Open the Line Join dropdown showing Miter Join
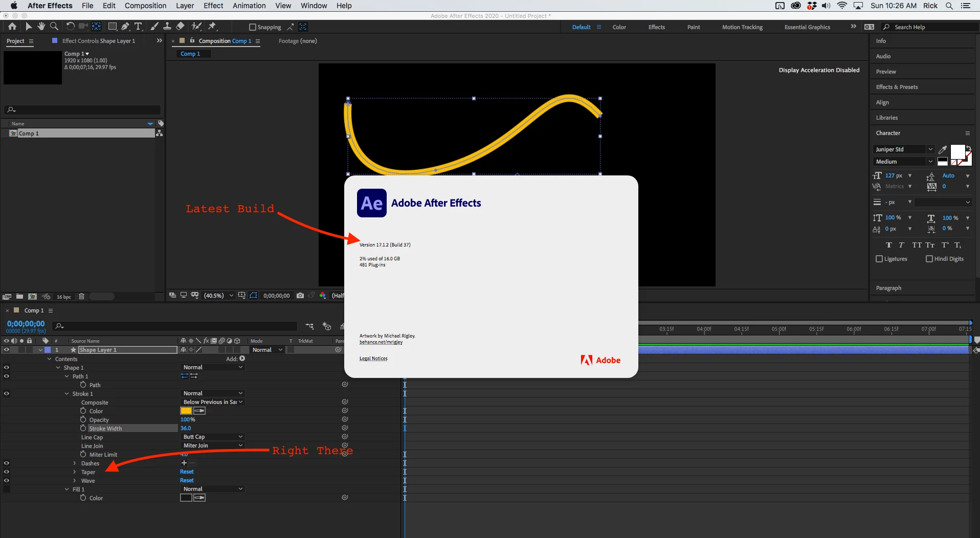The width and height of the screenshot is (980, 538). pos(213,445)
